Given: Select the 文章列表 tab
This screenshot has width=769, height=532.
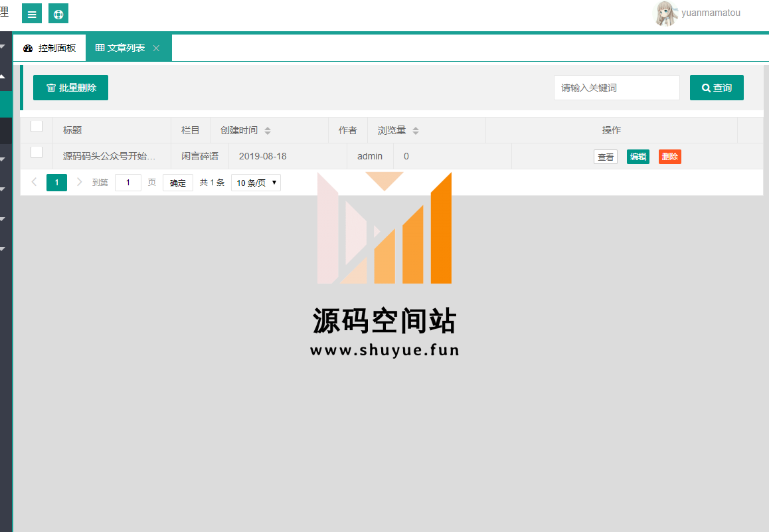Looking at the screenshot, I should coord(121,48).
